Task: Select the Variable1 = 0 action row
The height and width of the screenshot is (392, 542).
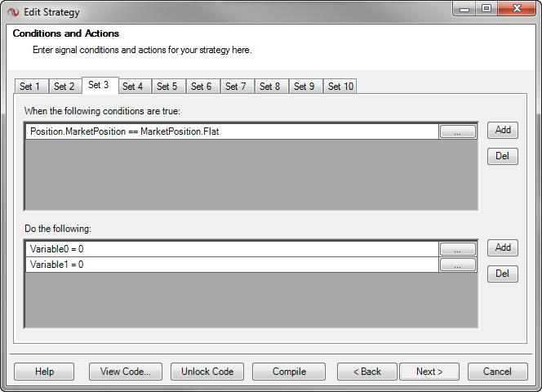Action: pos(232,265)
